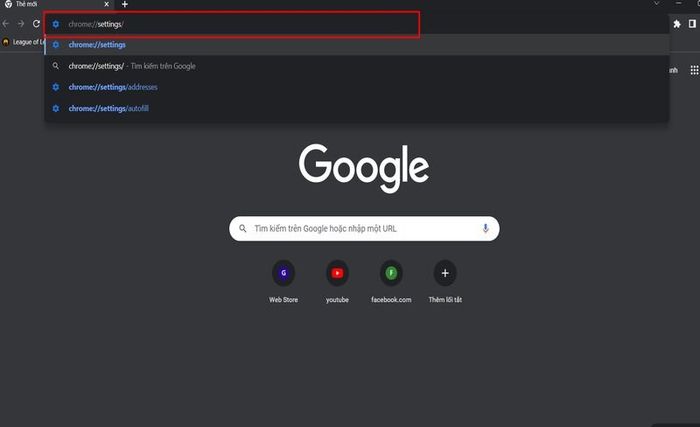Open the Extensions puzzle icon
The width and height of the screenshot is (700, 427).
677,24
